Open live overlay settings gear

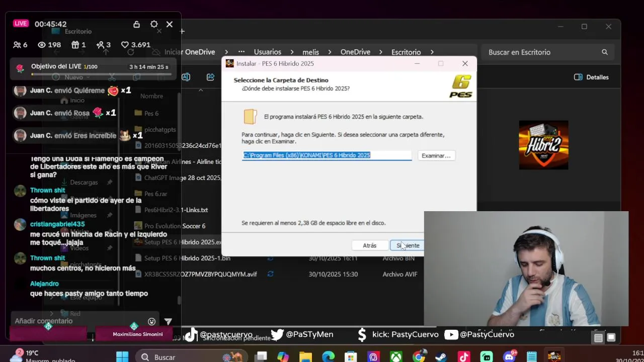pos(154,24)
